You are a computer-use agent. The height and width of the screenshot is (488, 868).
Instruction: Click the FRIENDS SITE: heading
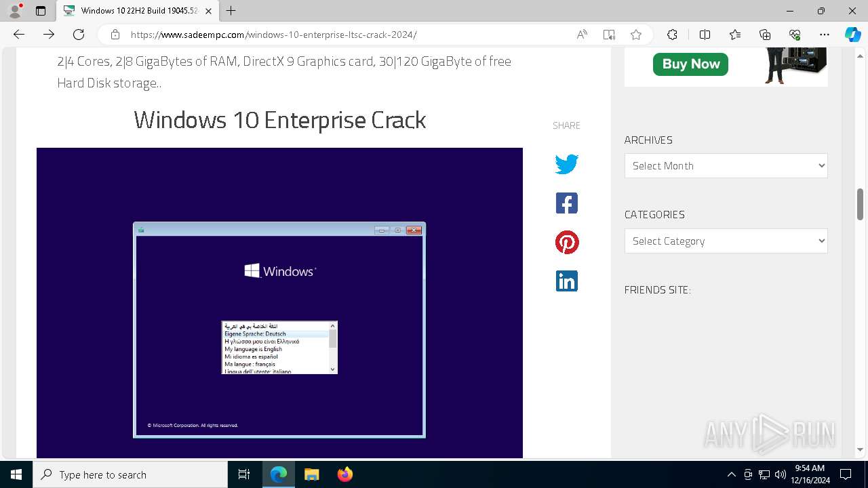point(658,290)
